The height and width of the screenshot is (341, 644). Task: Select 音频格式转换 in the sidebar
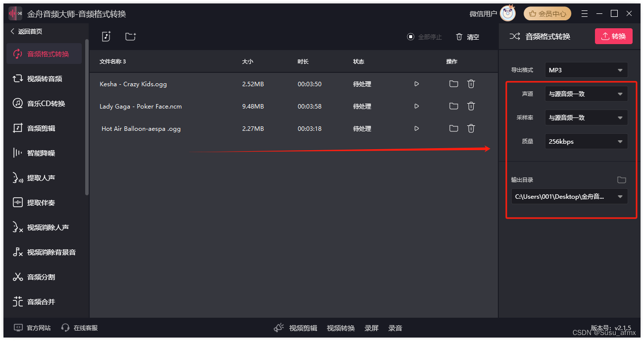[44, 54]
